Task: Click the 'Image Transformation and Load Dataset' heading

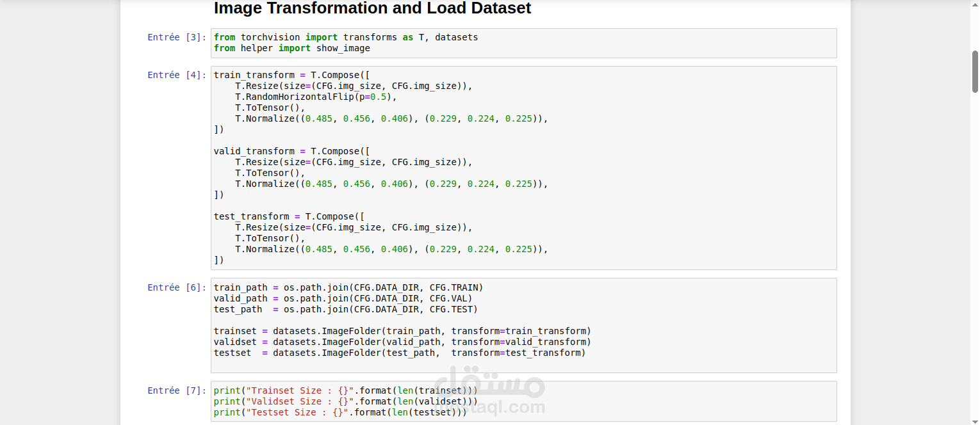Action: click(372, 8)
